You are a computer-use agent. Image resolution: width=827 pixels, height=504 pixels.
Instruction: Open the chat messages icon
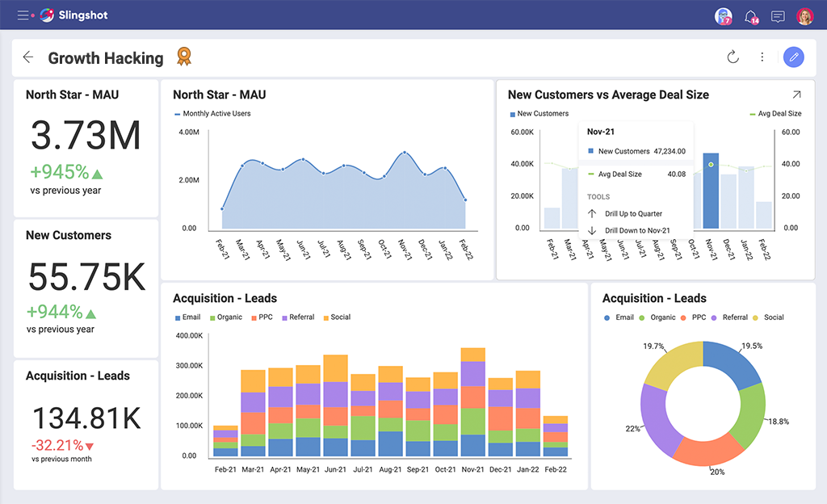coord(778,15)
